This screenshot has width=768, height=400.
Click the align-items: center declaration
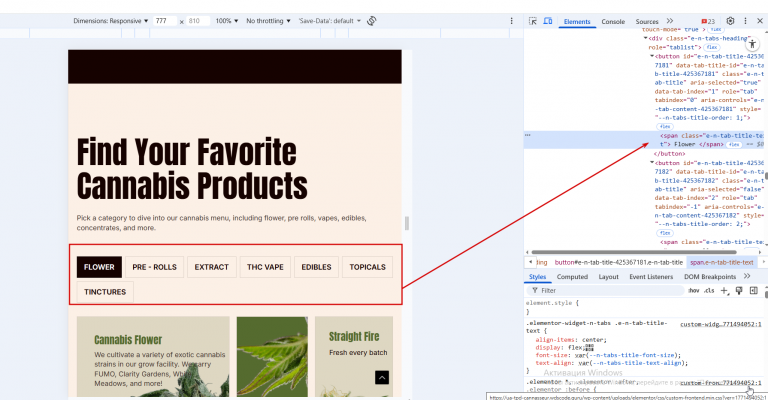[571, 339]
